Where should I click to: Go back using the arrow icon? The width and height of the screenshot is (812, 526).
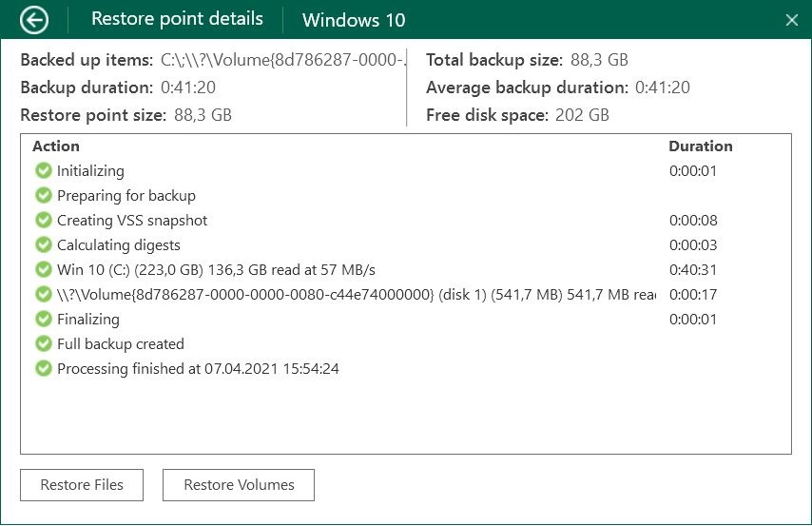[x=34, y=20]
